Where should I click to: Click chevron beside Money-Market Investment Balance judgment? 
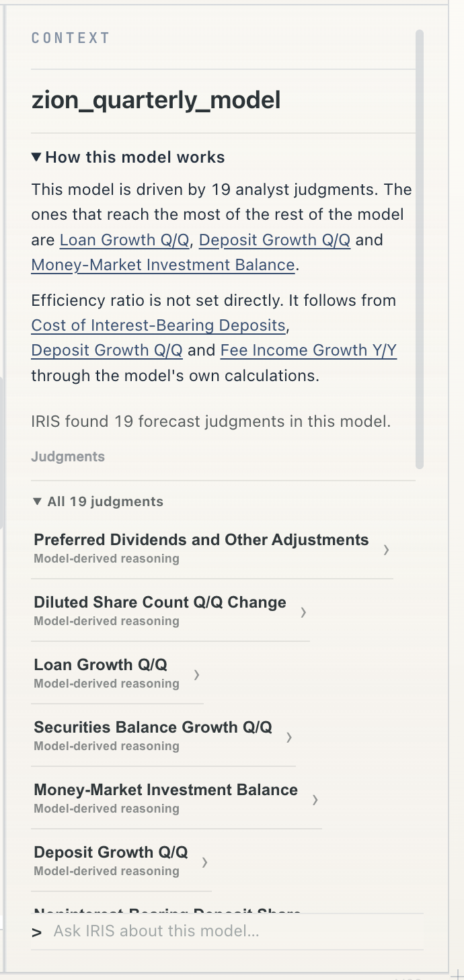[x=315, y=800]
